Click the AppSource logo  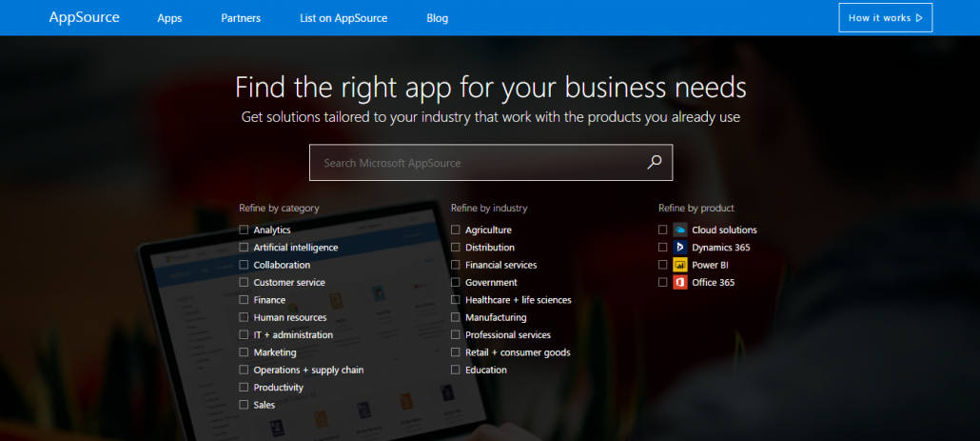click(85, 17)
